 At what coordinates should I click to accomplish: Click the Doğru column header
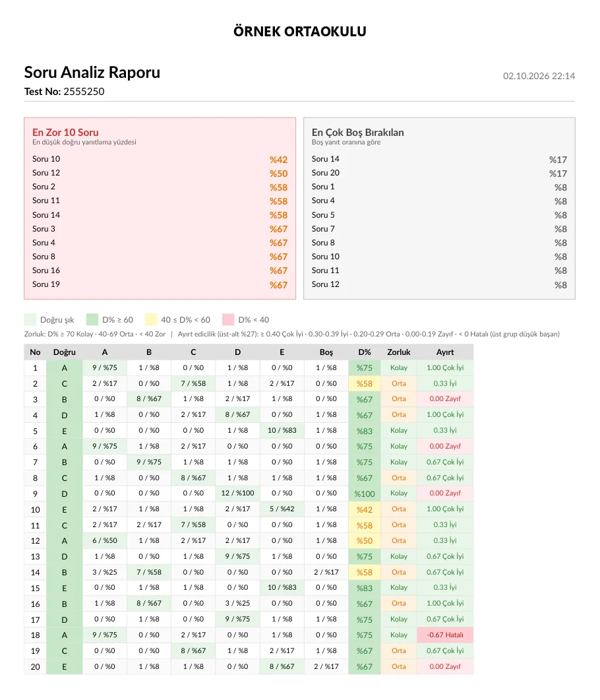coord(64,352)
